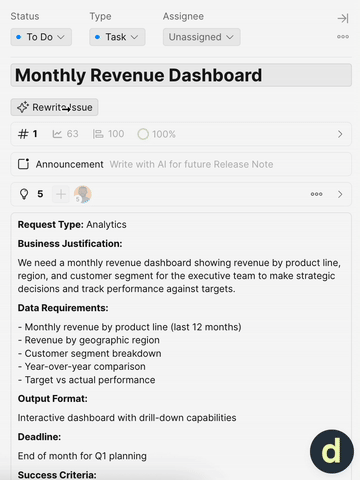The height and width of the screenshot is (480, 360).
Task: Open the round 'd' widget button
Action: point(332,451)
